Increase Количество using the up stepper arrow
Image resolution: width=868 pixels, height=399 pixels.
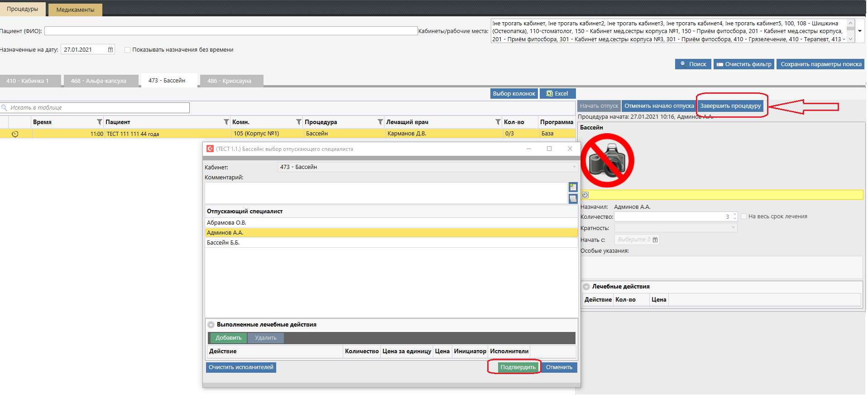(734, 215)
